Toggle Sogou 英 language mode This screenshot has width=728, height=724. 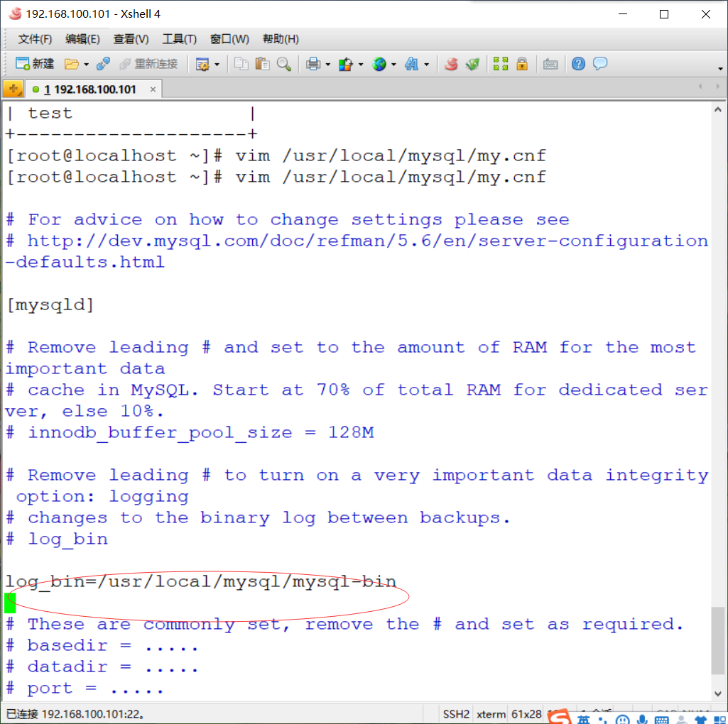coord(584,719)
